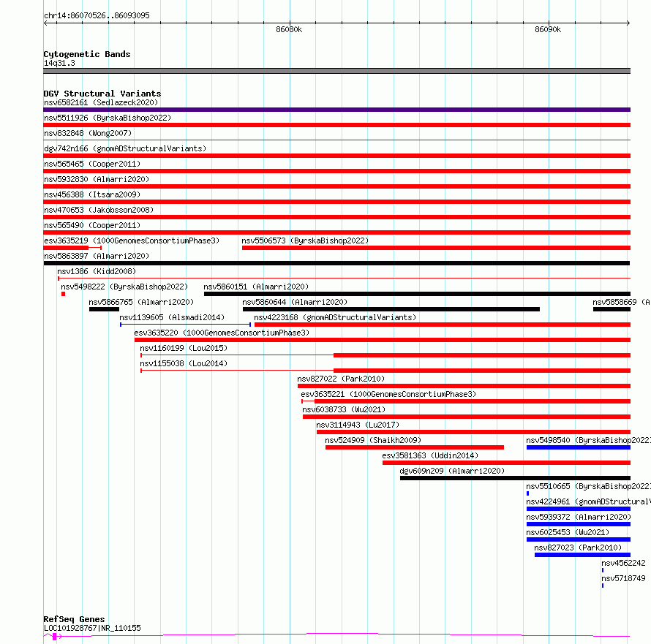Click the 86090k ruler tick label
Image resolution: width=651 pixels, height=644 pixels.
click(x=548, y=29)
